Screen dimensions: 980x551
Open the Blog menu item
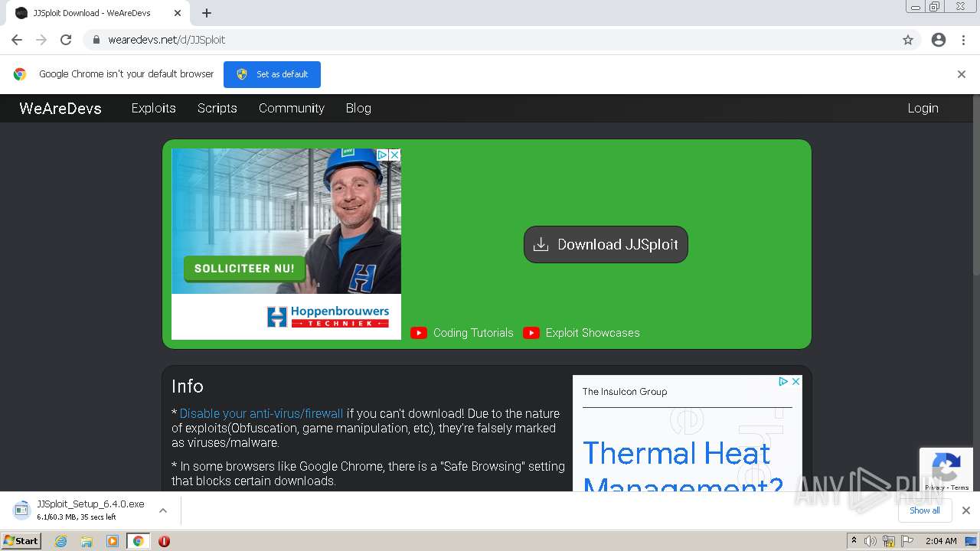point(358,108)
